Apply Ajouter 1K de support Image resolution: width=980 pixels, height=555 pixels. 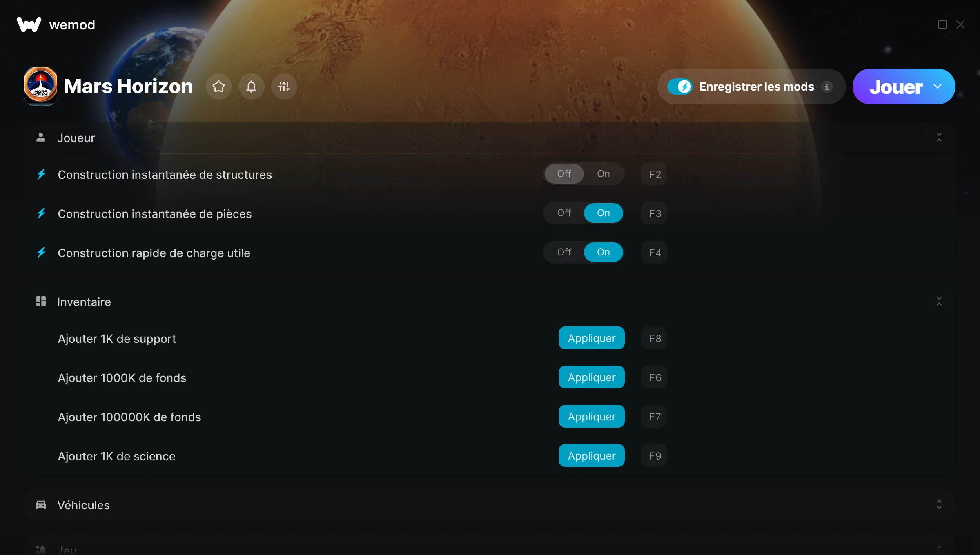591,338
